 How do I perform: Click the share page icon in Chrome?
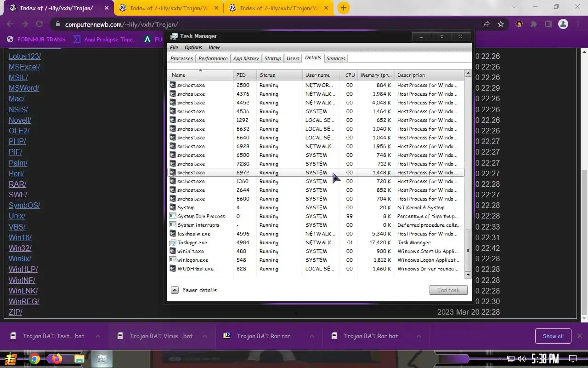[x=486, y=24]
